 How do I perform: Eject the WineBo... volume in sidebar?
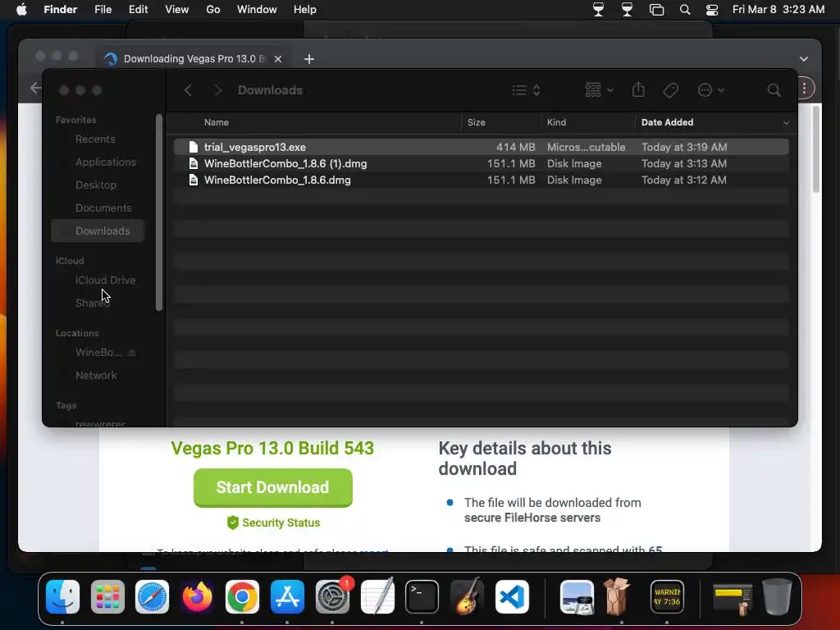tap(132, 353)
